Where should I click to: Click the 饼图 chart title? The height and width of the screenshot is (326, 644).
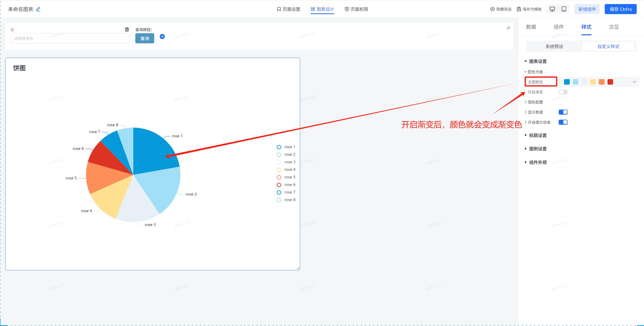point(19,68)
